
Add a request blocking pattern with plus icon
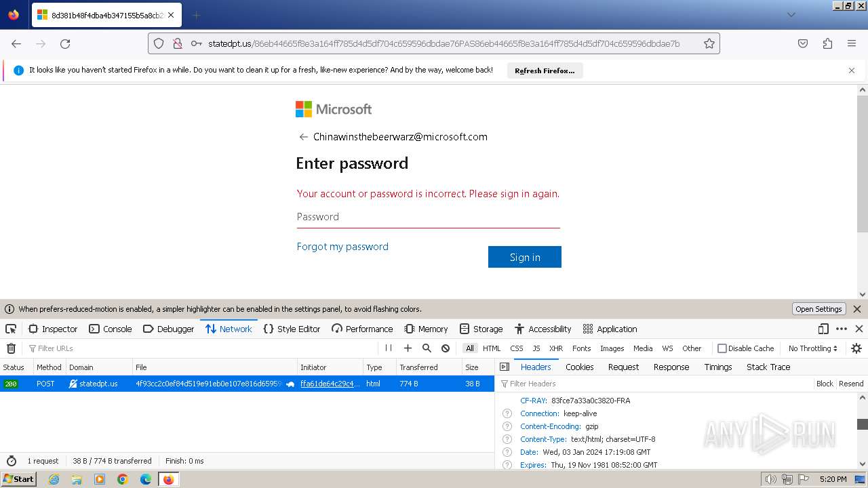[x=408, y=348]
